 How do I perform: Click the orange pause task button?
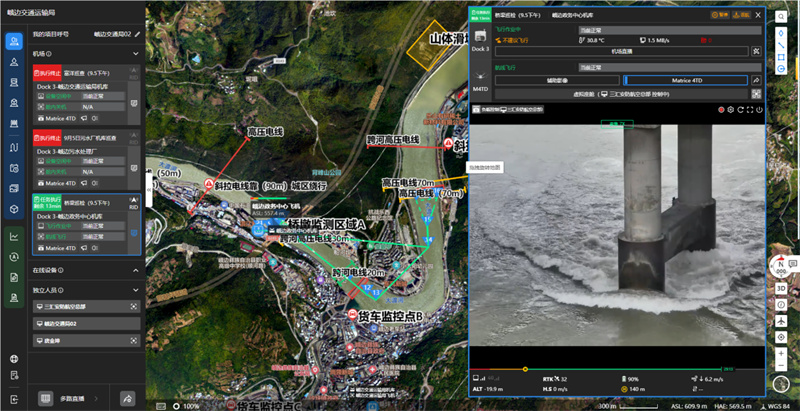click(x=720, y=15)
